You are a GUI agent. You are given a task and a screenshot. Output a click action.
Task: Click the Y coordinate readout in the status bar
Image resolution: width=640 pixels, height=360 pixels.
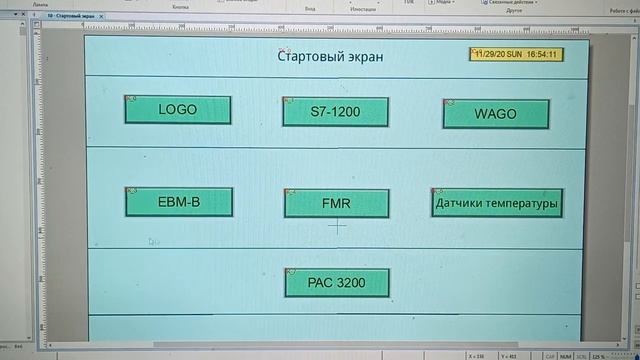pos(509,357)
